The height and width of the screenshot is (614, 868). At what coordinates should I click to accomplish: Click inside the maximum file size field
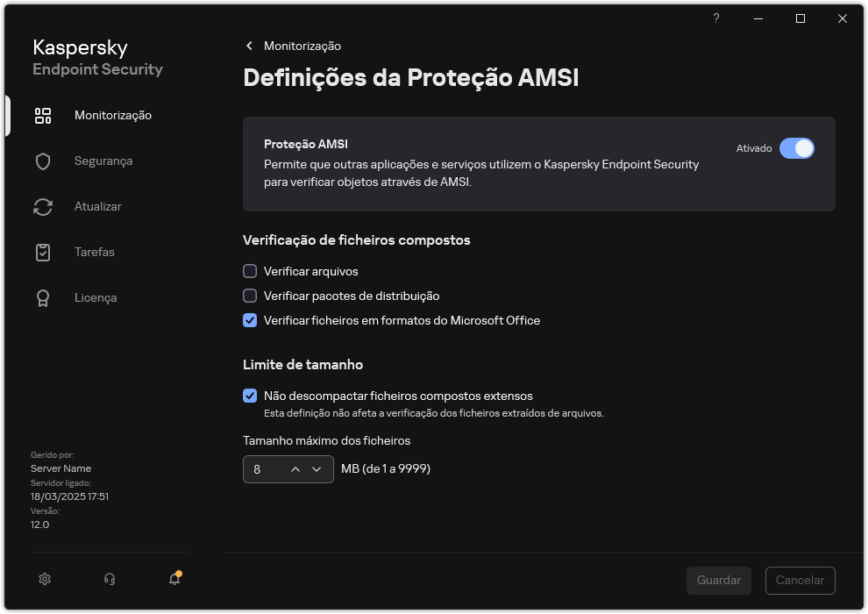(263, 469)
